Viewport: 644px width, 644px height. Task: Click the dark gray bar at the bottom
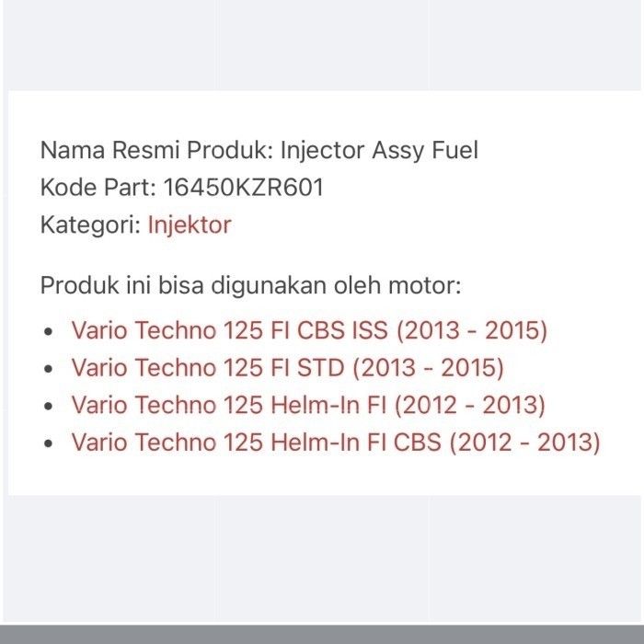pyautogui.click(x=322, y=634)
